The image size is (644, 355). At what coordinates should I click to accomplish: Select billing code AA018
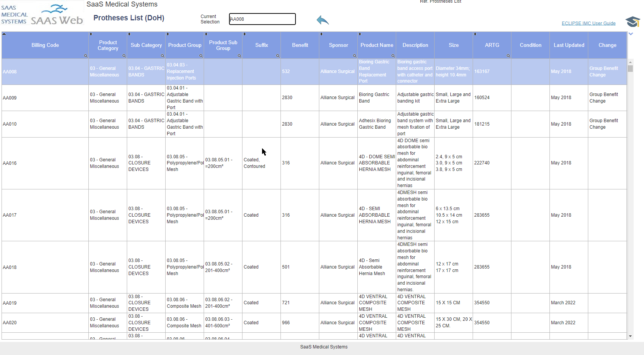tap(10, 267)
